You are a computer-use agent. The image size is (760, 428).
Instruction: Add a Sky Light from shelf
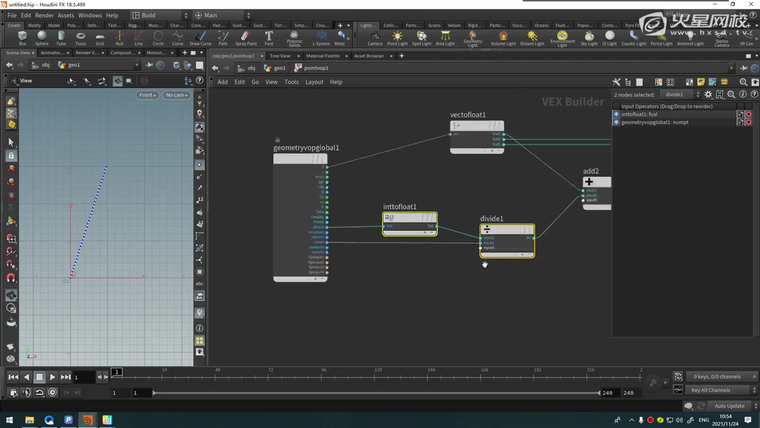click(x=589, y=39)
